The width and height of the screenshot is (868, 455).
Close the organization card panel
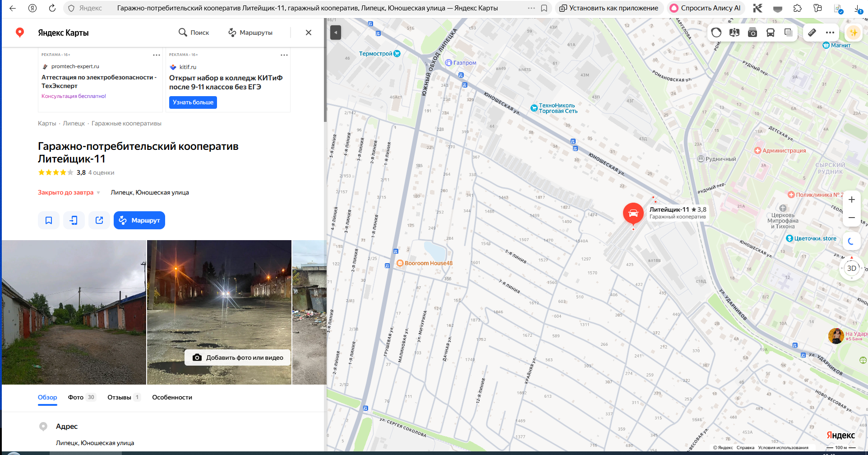pyautogui.click(x=309, y=32)
